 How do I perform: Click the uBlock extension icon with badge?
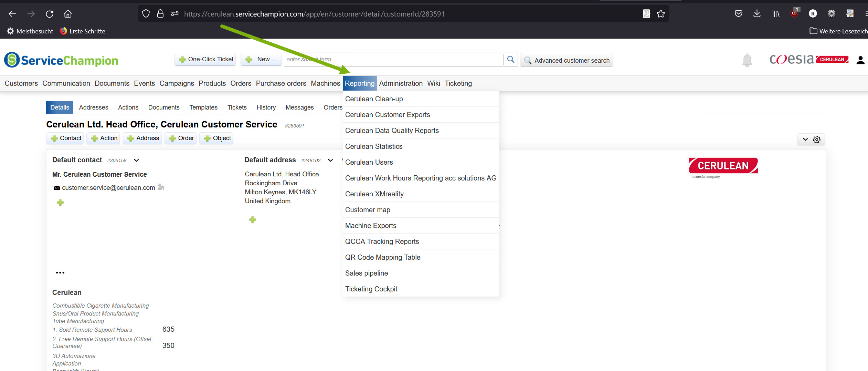click(794, 13)
